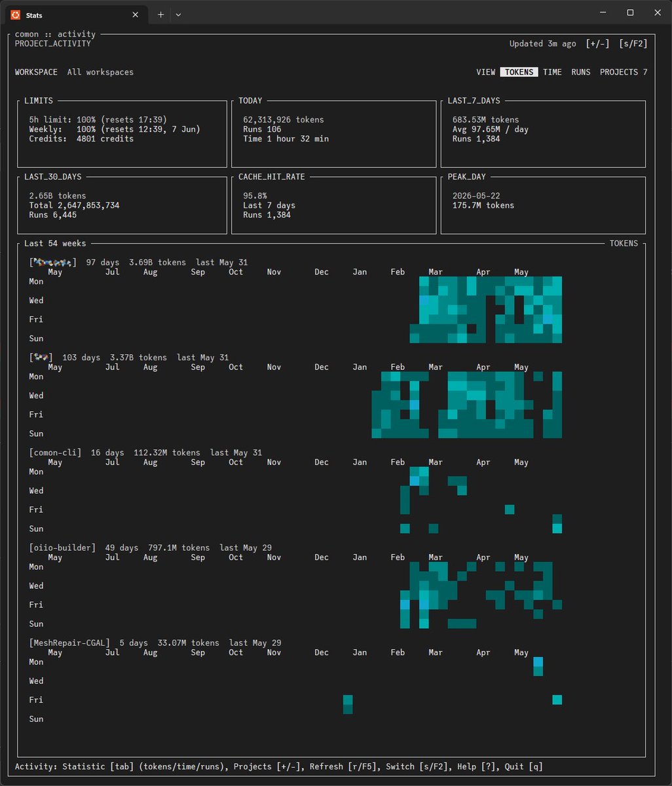Image resolution: width=672 pixels, height=786 pixels.
Task: Click the WORKSPACE label
Action: click(x=36, y=72)
